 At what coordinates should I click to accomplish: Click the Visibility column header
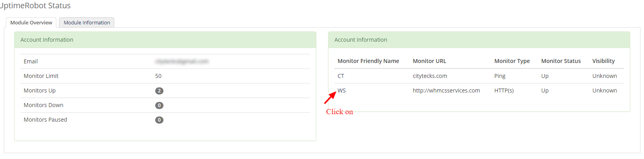tap(603, 61)
